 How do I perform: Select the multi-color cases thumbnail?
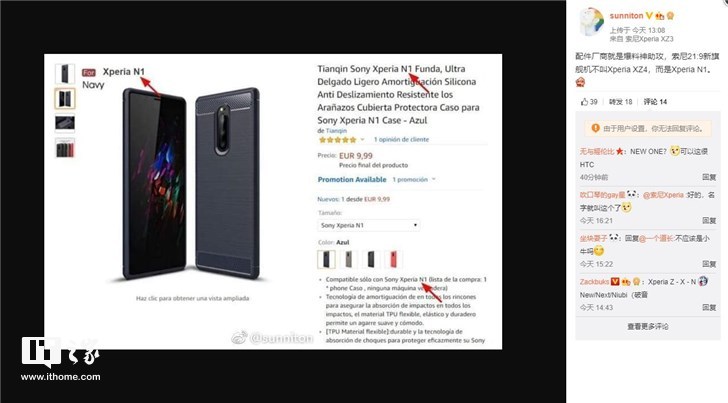click(65, 149)
